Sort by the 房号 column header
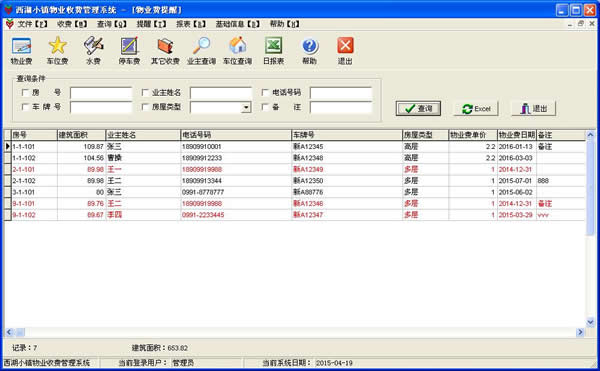Viewport: 600px width, 371px height. (x=34, y=135)
